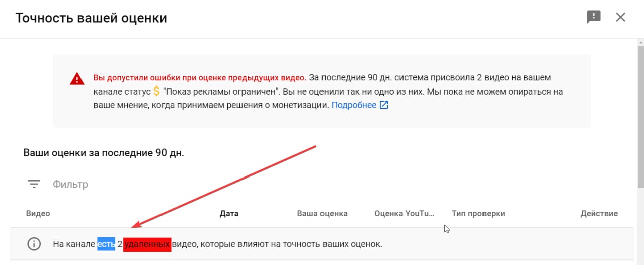Viewport: 644px width, 265px height.
Task: Close the rating accuracy dialog
Action: point(621,17)
